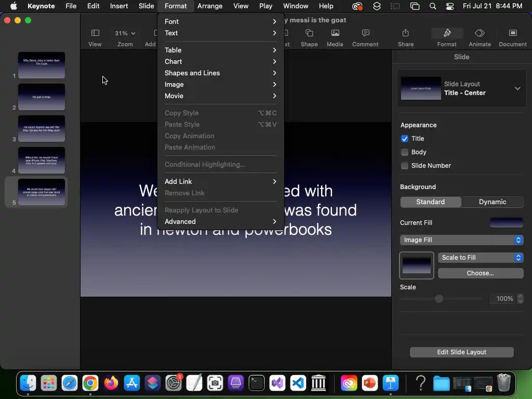Open the Document inspector icon
532x399 pixels.
(x=513, y=33)
